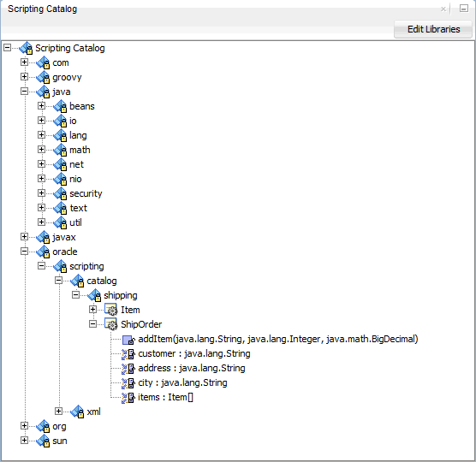476x462 pixels.
Task: Click the lang package icon
Action: pyautogui.click(x=60, y=135)
